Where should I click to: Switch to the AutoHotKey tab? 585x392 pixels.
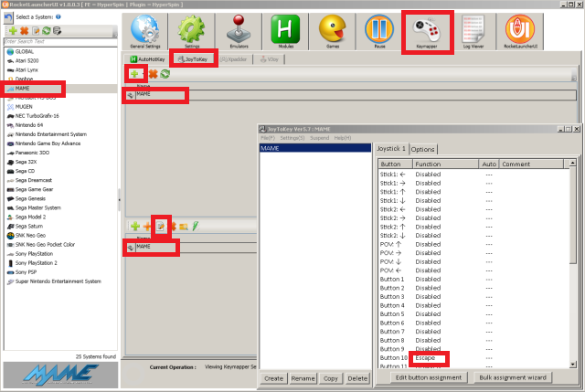coord(147,59)
